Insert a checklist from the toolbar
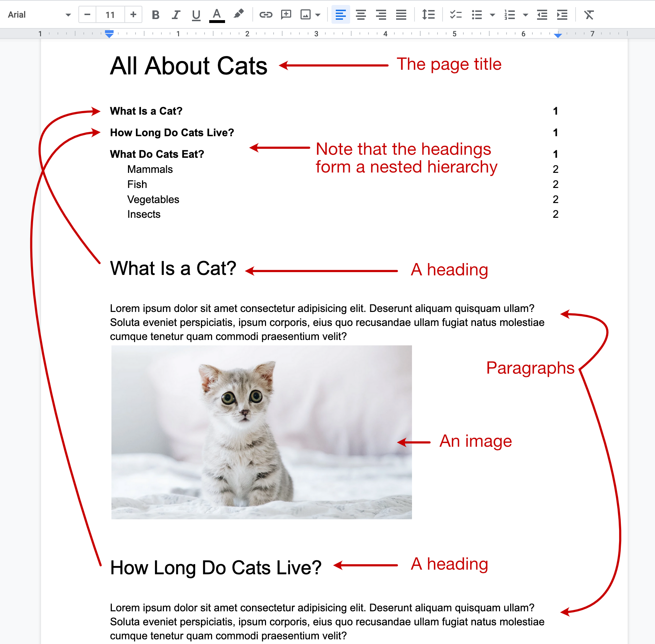The width and height of the screenshot is (655, 644). [x=455, y=15]
